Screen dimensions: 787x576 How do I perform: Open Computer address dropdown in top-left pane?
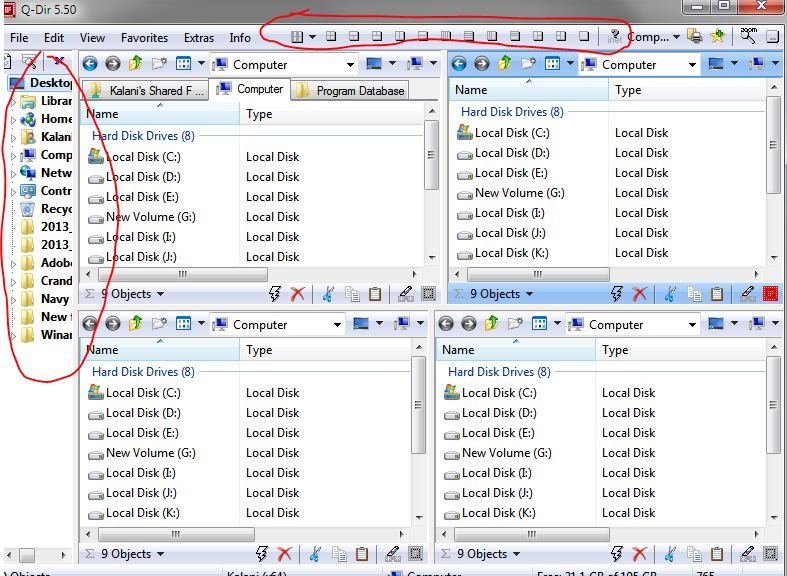coord(350,65)
